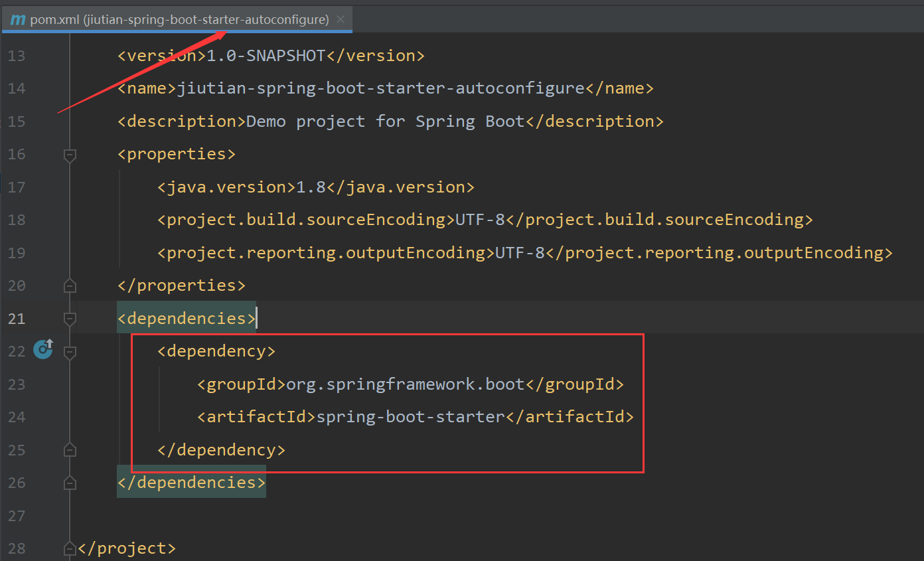Click the managed dependency gutter icon on line 22

(x=44, y=349)
